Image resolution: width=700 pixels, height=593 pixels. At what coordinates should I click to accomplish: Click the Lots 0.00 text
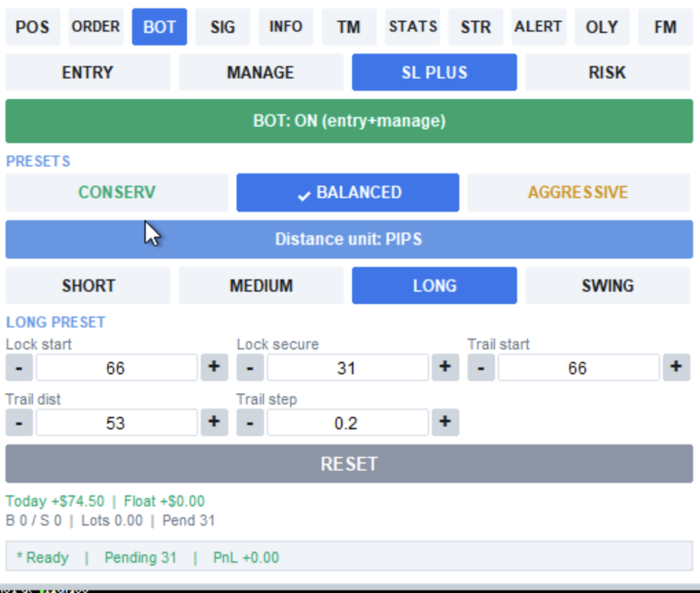tap(112, 521)
